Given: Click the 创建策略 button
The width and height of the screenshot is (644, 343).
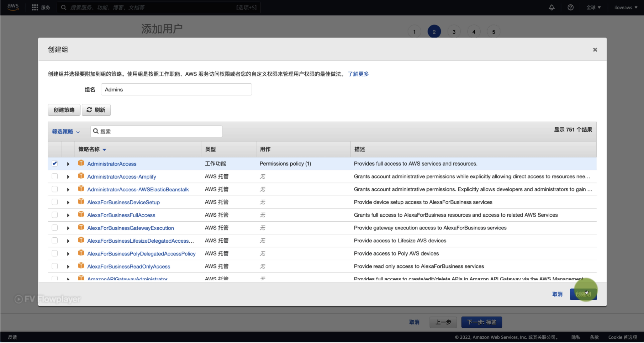Looking at the screenshot, I should click(64, 110).
